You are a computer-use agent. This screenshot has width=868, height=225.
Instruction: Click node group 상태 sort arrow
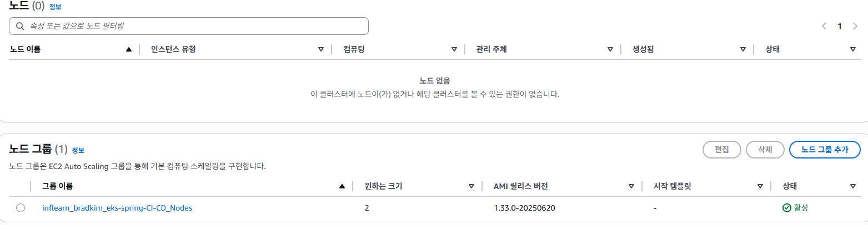(852, 186)
